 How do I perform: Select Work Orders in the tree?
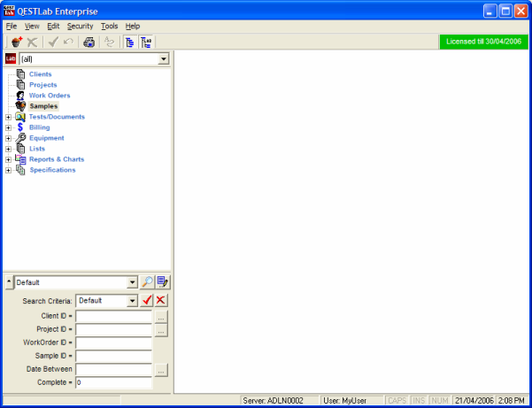[x=50, y=96]
